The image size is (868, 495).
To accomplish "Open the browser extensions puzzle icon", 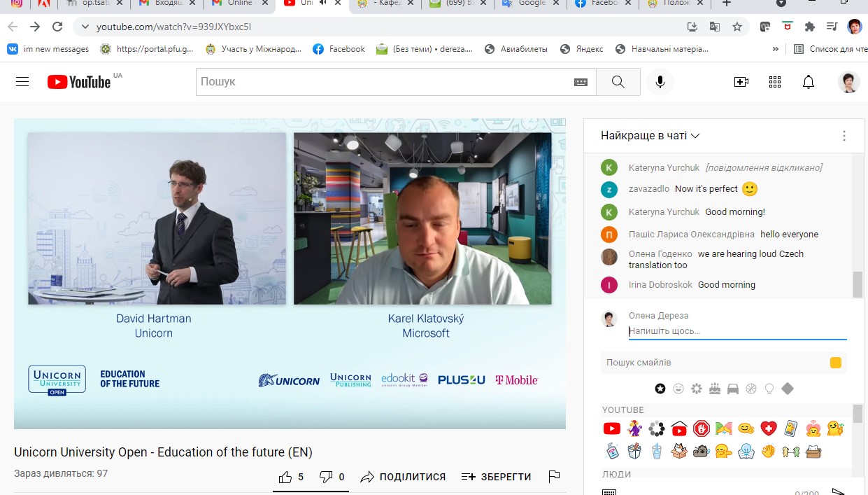I will pyautogui.click(x=809, y=27).
